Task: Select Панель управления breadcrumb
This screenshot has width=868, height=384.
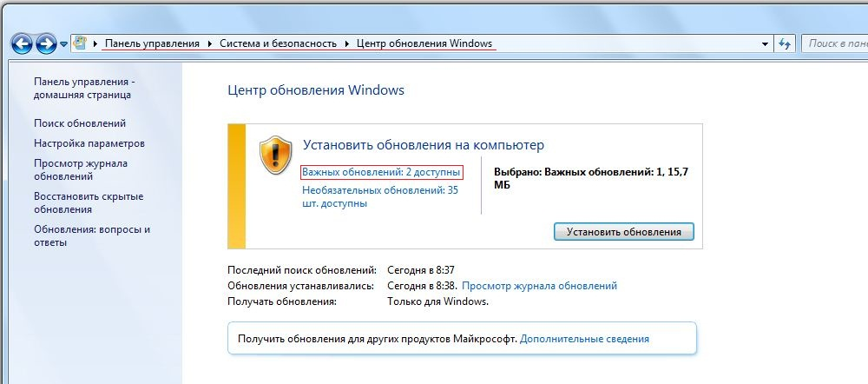Action: point(152,43)
